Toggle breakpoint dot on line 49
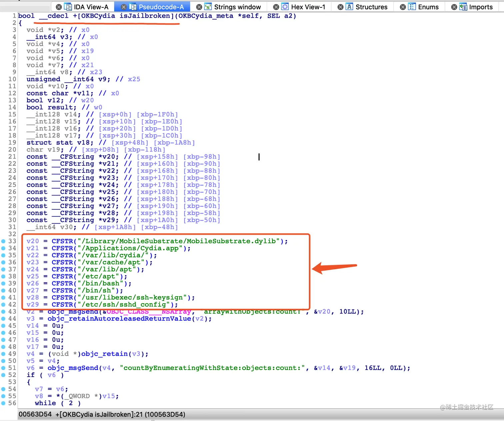The width and height of the screenshot is (504, 421). pyautogui.click(x=3, y=354)
